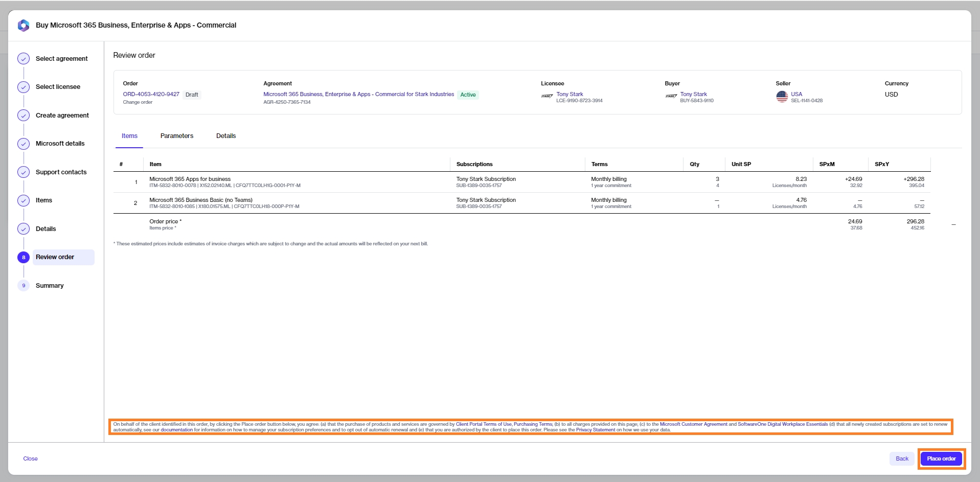980x482 pixels.
Task: Click the USA flag seller icon
Action: tap(782, 97)
